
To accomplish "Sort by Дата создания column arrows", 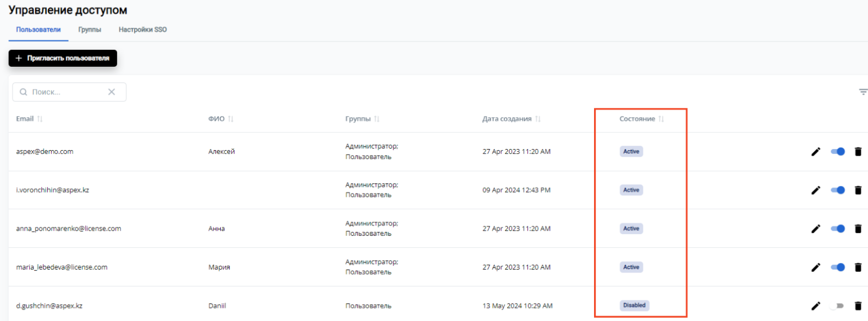I will coord(538,119).
